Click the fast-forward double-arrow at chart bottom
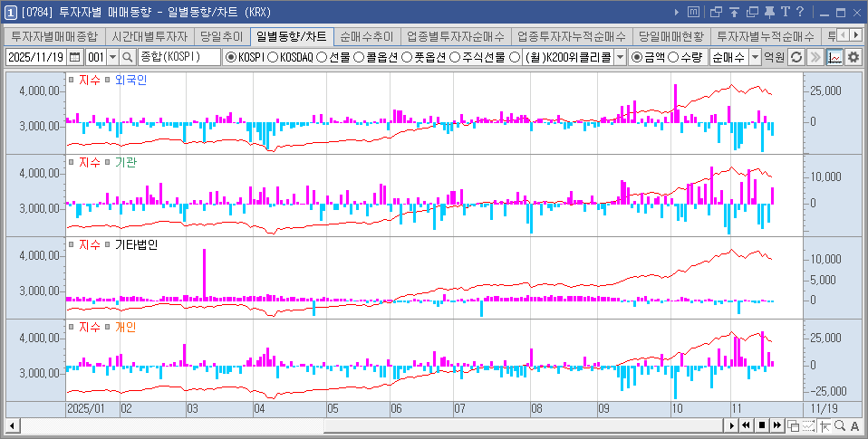Screen dimensions: 868x439 777,425
